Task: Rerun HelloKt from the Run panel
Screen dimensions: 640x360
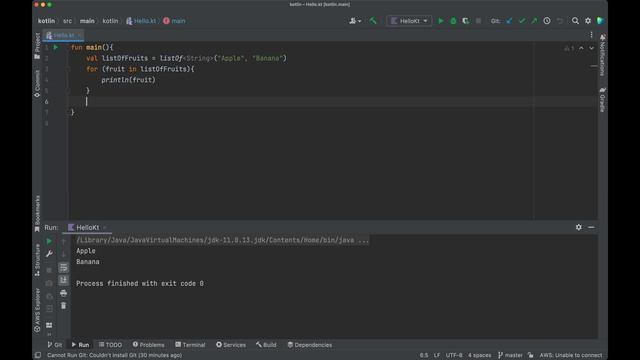Action: pos(49,241)
